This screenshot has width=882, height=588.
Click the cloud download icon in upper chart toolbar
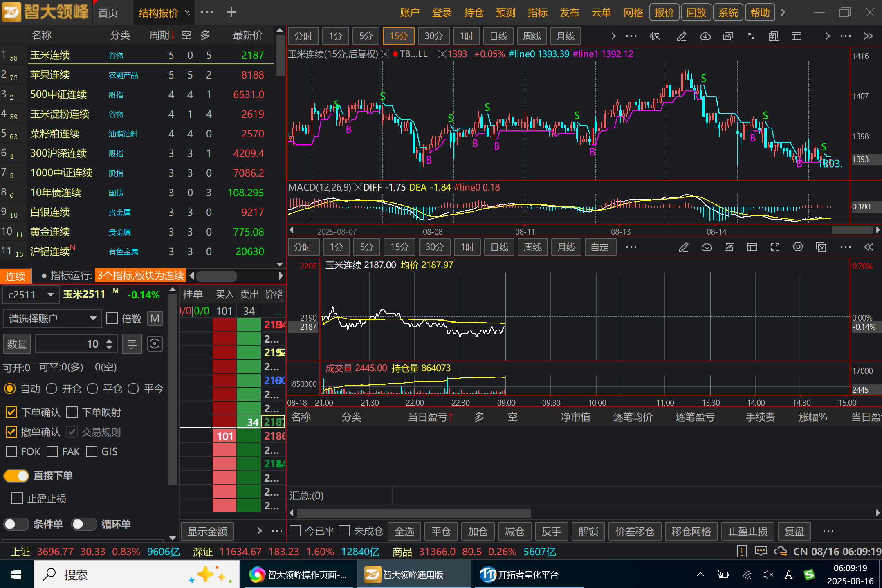pyautogui.click(x=705, y=36)
